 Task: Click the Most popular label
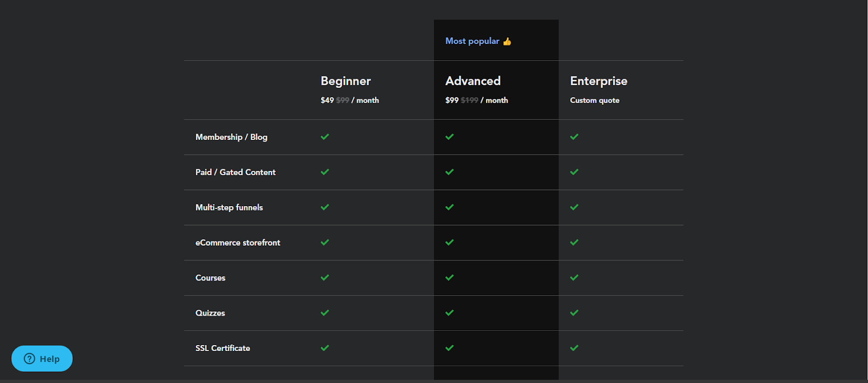(x=472, y=41)
